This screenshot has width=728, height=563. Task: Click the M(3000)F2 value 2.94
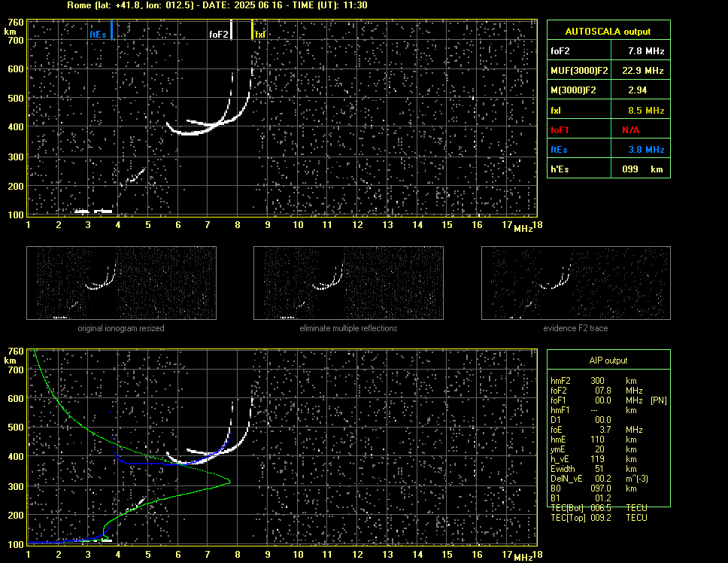click(x=638, y=90)
